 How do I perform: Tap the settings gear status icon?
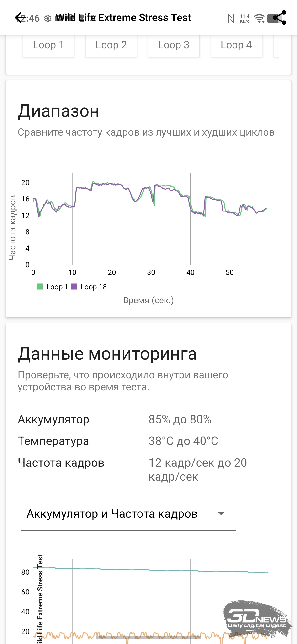(48, 19)
